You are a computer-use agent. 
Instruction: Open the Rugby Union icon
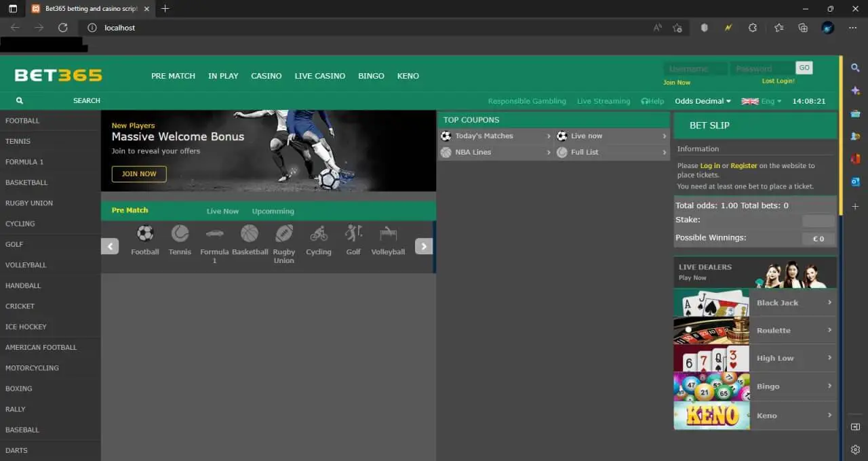[x=284, y=234]
